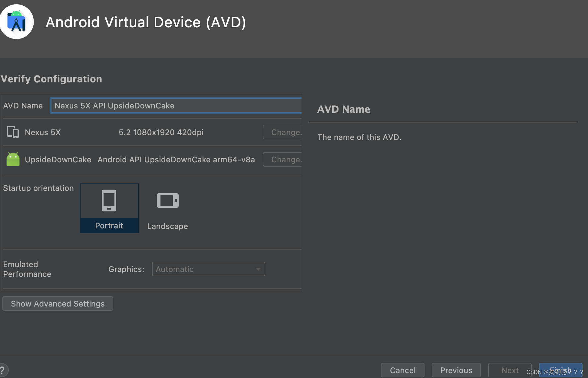The width and height of the screenshot is (588, 378).
Task: Open help via the question mark icon
Action: coord(2,370)
